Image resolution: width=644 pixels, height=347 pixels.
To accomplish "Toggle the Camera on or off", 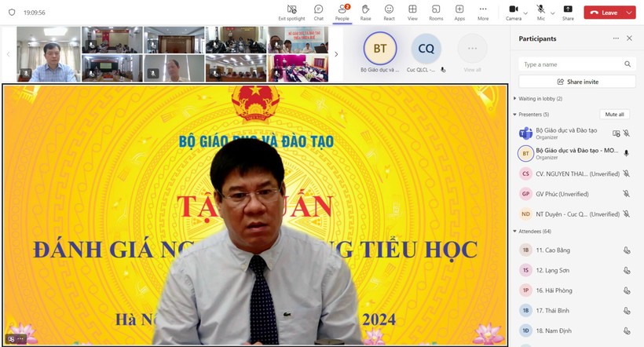I will [x=514, y=13].
